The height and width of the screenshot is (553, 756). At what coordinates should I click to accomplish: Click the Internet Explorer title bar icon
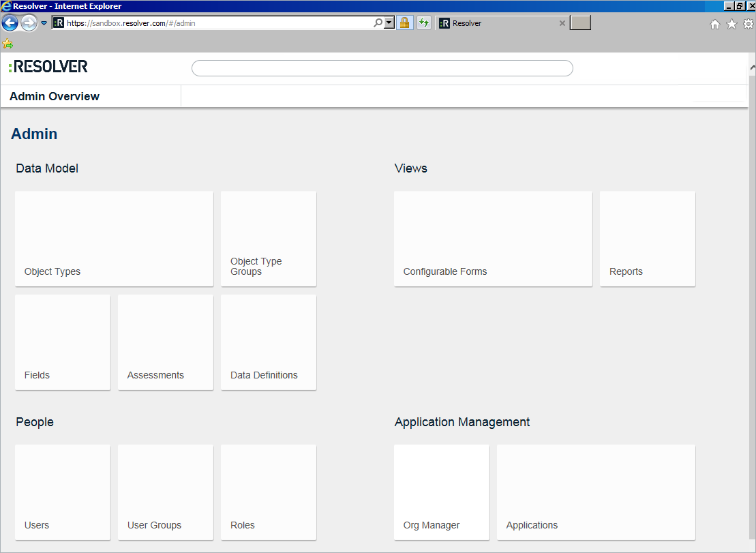pos(5,5)
